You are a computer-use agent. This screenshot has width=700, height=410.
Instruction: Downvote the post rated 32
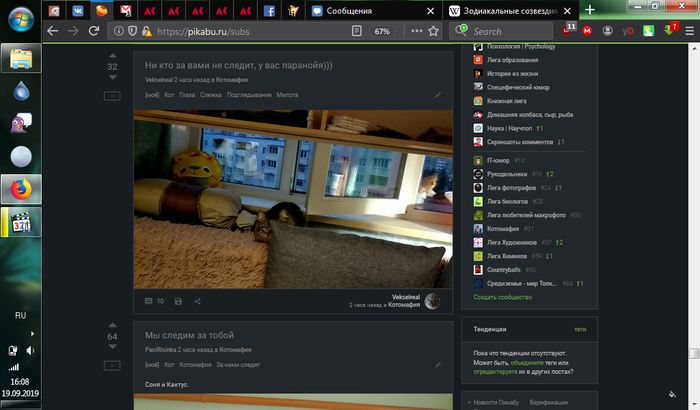point(112,77)
